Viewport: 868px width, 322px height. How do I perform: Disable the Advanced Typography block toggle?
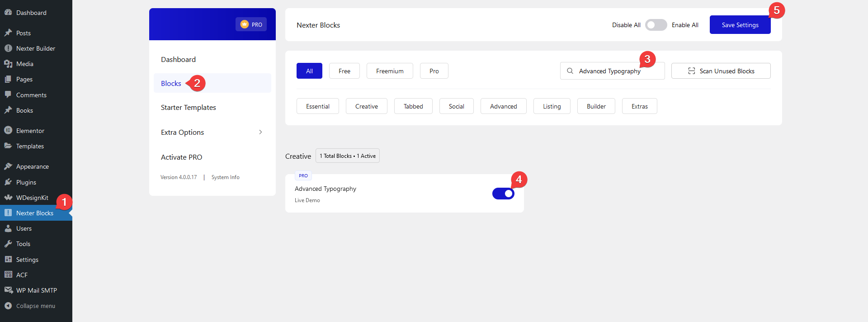(503, 194)
